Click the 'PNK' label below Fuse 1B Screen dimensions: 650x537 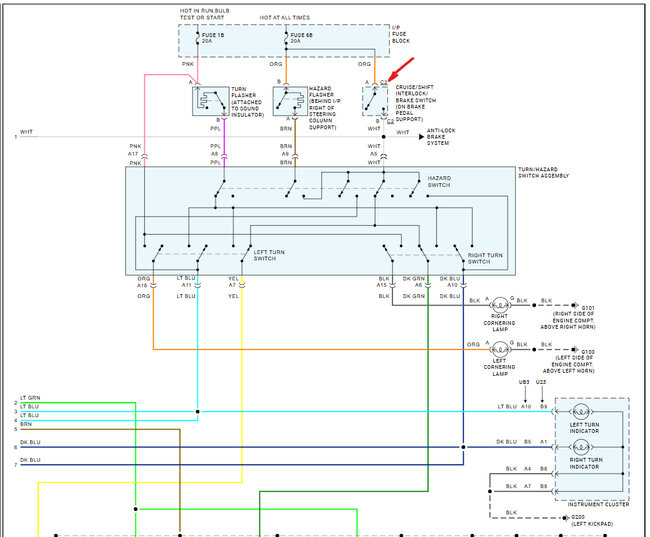(188, 64)
